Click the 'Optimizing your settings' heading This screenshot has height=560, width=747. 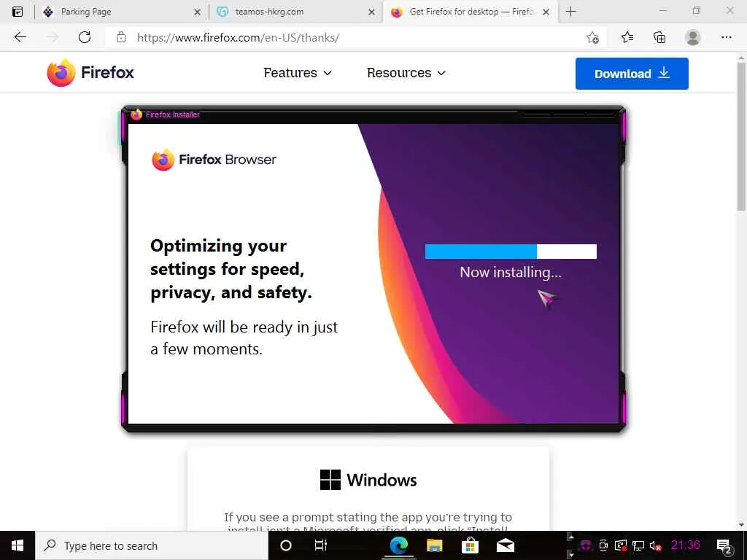pos(231,269)
